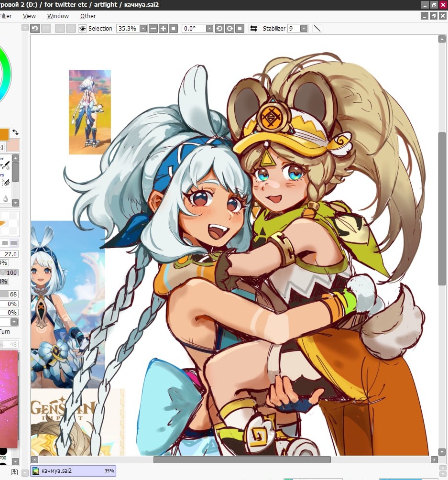
Task: Open the Other menu
Action: [88, 16]
